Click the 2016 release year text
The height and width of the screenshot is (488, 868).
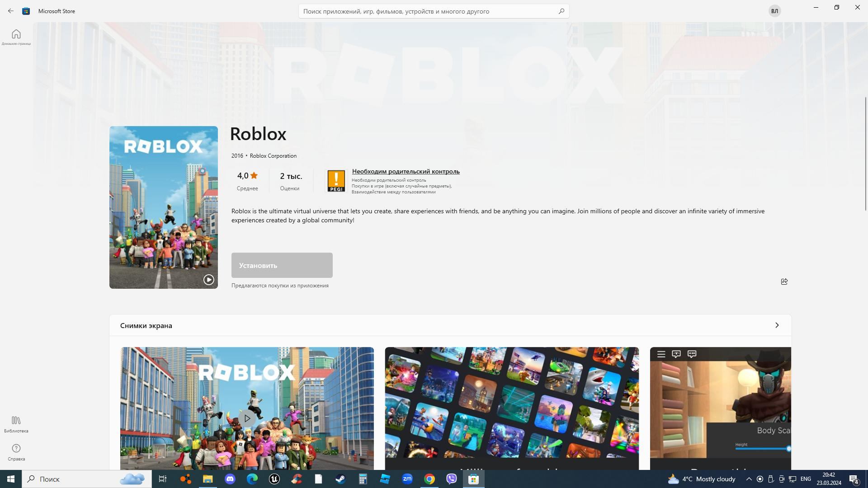[x=237, y=156]
